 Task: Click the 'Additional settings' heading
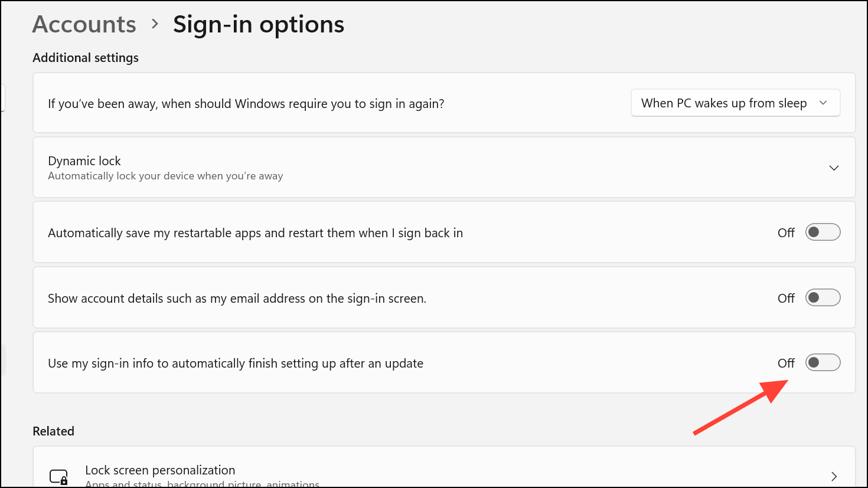(86, 58)
